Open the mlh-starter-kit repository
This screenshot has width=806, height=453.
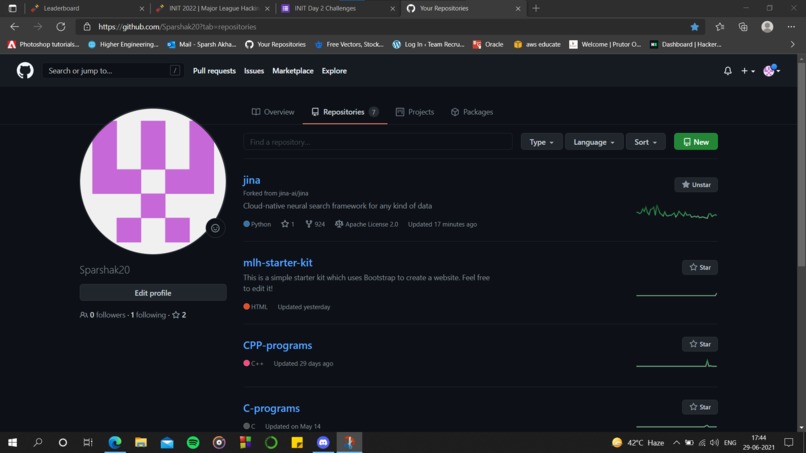point(278,262)
